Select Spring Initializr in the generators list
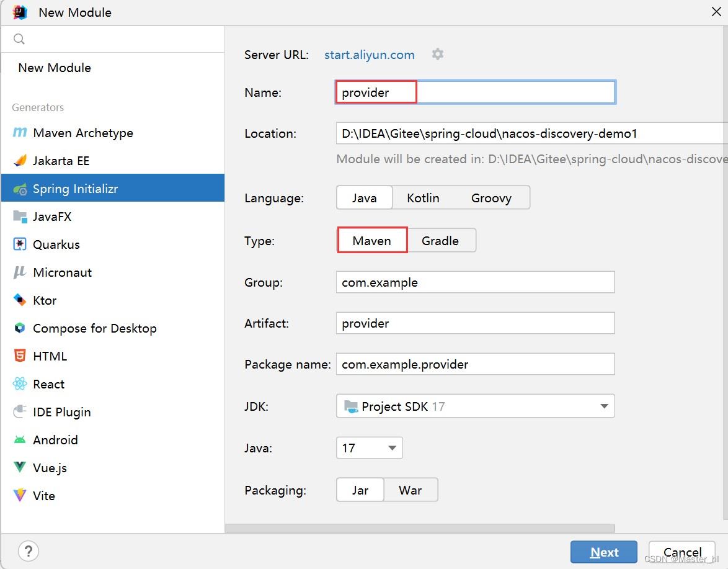 click(x=76, y=189)
